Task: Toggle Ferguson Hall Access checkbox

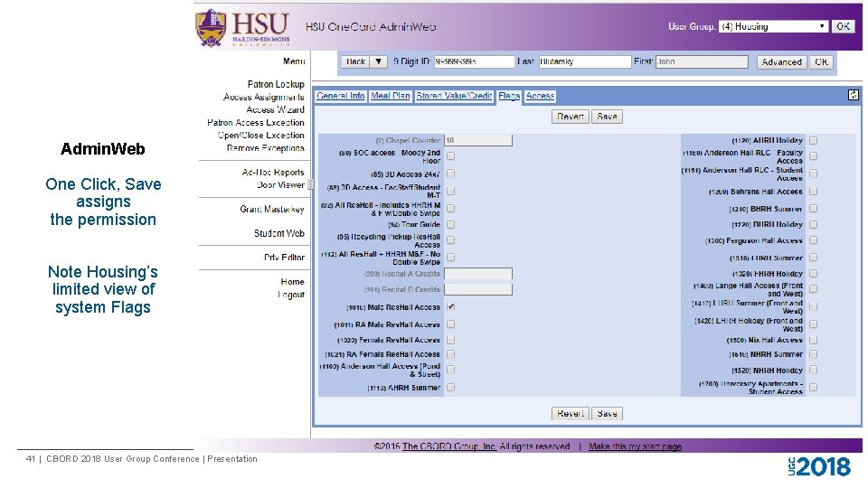Action: click(x=813, y=240)
